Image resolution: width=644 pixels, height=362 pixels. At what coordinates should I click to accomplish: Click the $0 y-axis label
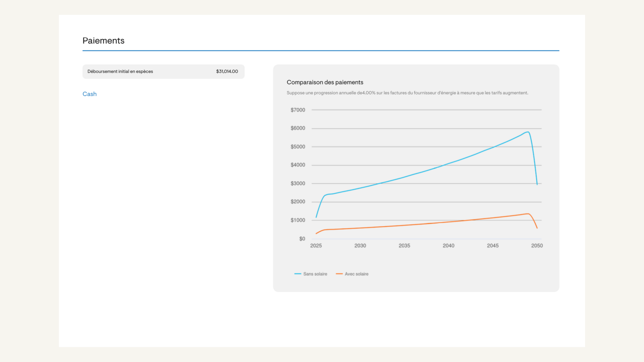pos(302,239)
